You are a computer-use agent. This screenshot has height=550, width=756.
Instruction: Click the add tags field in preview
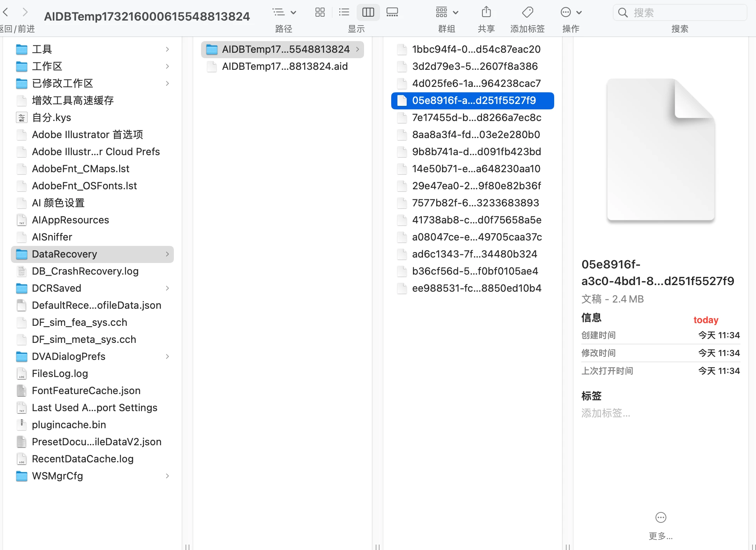coord(605,413)
